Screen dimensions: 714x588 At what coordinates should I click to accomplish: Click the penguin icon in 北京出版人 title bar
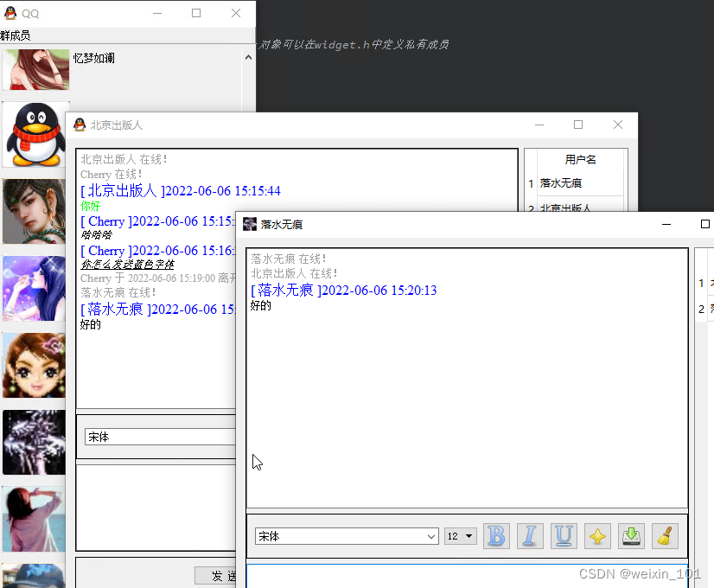(x=80, y=125)
